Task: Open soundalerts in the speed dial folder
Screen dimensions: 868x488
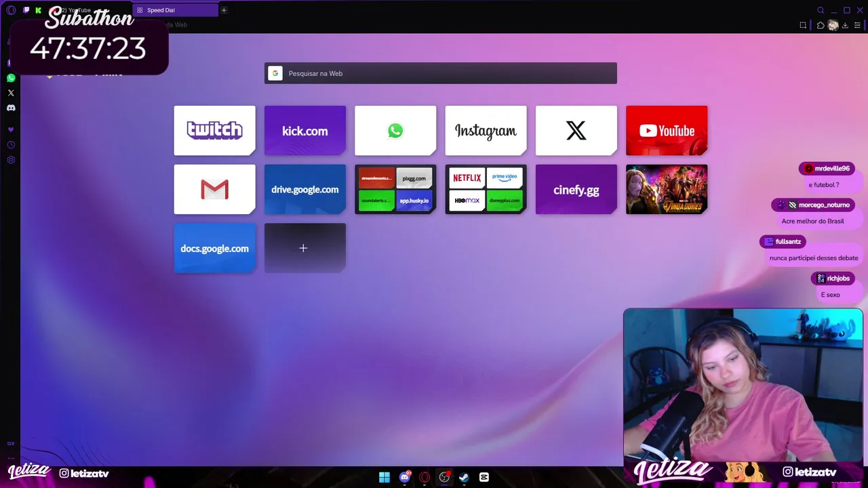Action: [376, 201]
